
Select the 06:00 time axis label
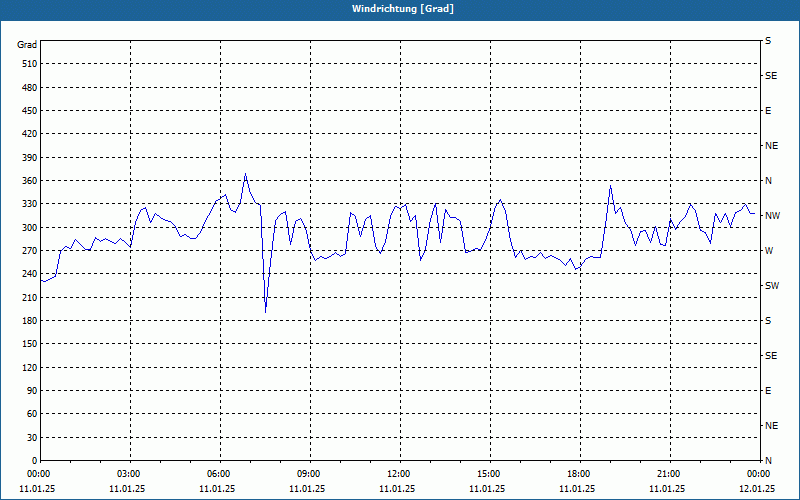tap(220, 474)
